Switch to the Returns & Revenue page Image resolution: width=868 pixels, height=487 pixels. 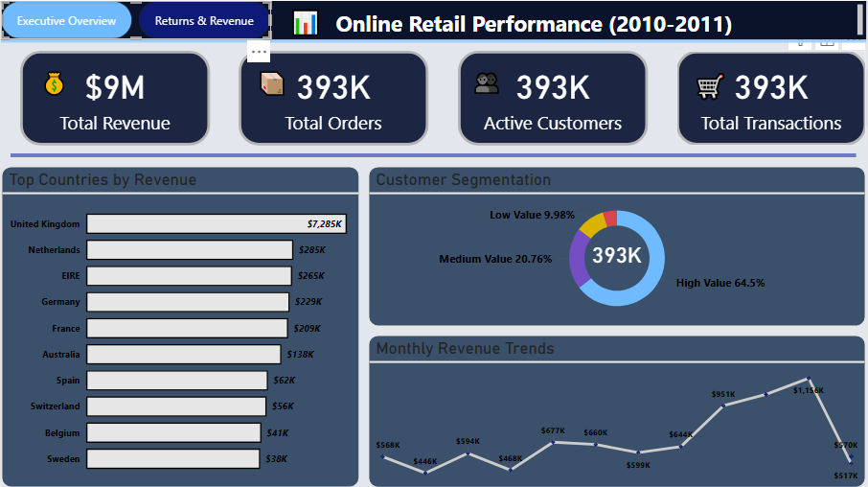[204, 20]
